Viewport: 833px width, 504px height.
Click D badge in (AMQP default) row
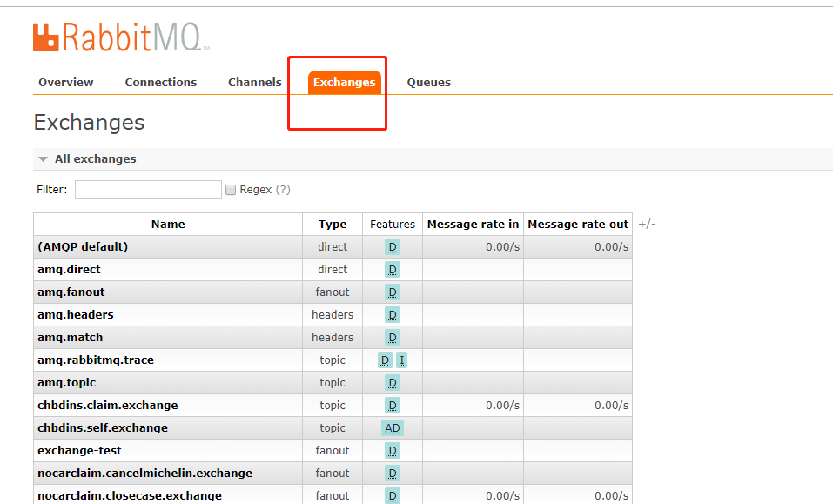(x=393, y=247)
